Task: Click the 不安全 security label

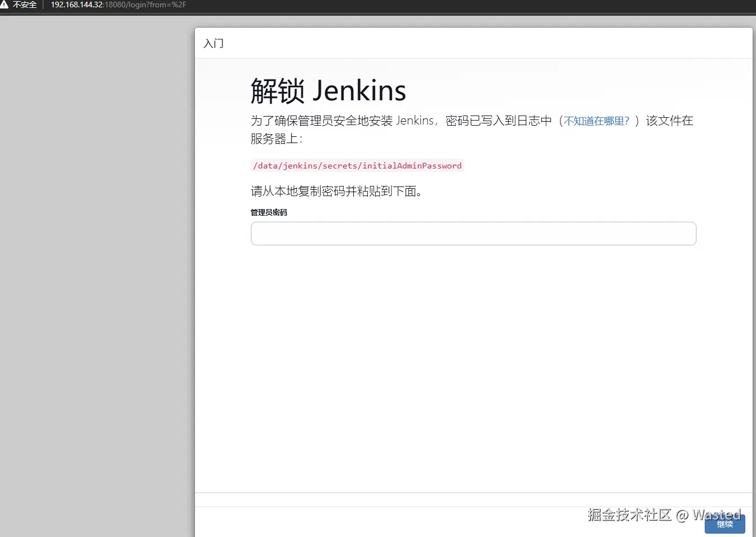Action: click(x=25, y=5)
